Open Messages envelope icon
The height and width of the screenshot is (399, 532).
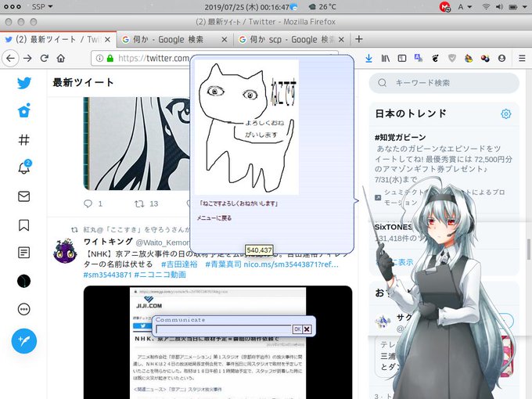23,196
